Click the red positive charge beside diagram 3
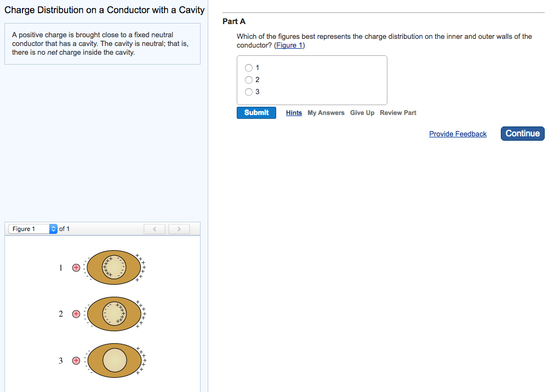 point(76,360)
